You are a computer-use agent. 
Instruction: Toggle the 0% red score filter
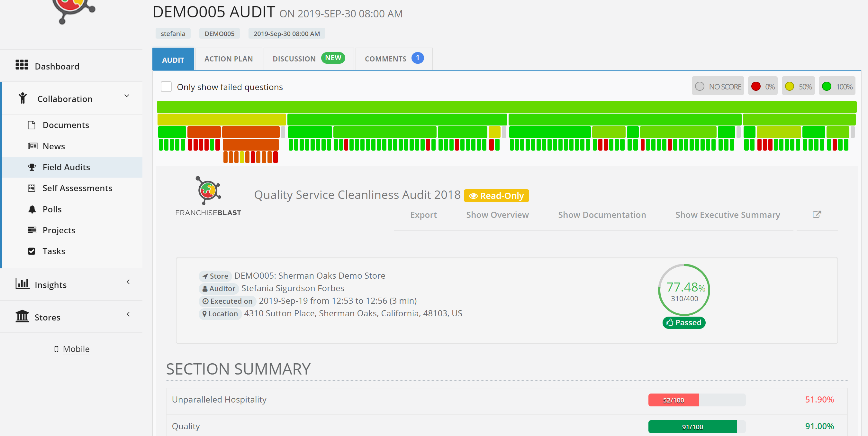click(x=763, y=87)
